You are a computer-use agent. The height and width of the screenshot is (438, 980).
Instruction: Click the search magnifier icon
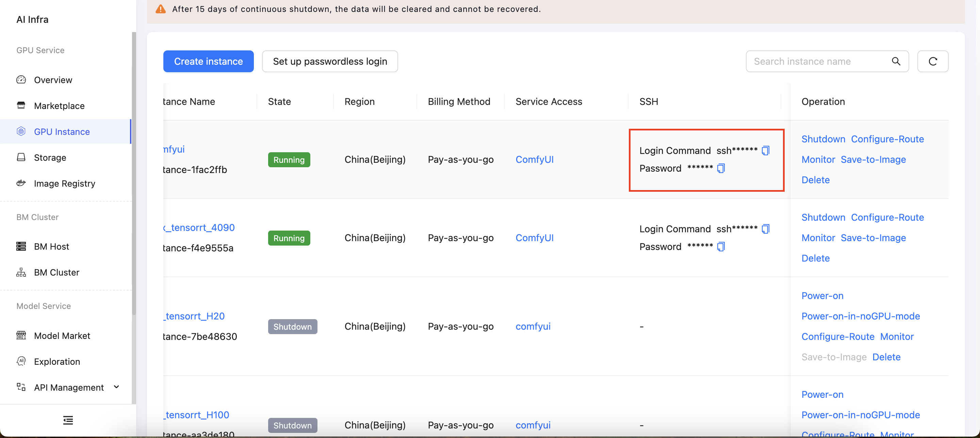click(896, 61)
